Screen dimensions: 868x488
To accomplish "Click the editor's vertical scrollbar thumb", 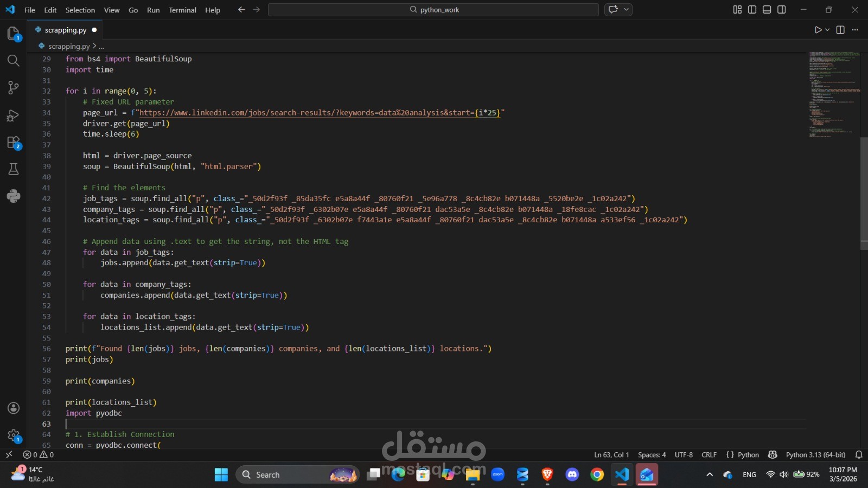I will [x=864, y=193].
